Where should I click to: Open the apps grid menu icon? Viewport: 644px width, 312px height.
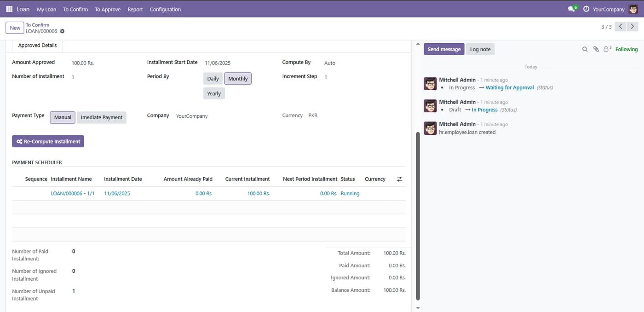[9, 9]
